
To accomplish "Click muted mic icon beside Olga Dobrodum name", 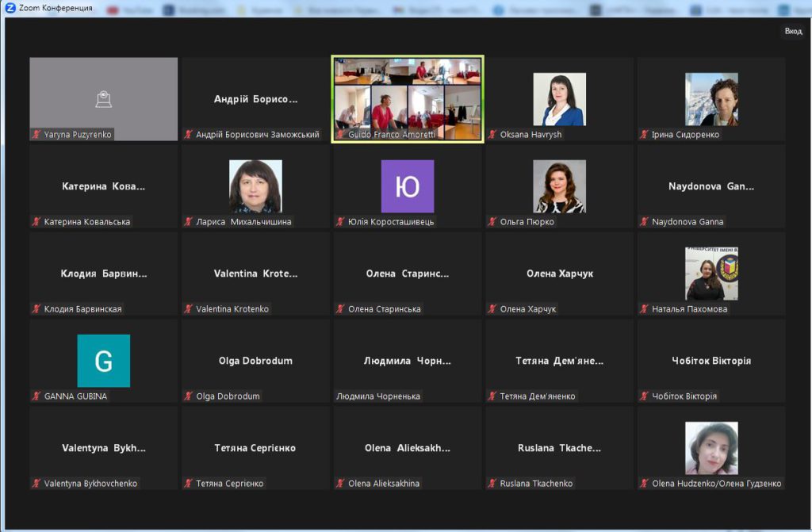I will [189, 396].
